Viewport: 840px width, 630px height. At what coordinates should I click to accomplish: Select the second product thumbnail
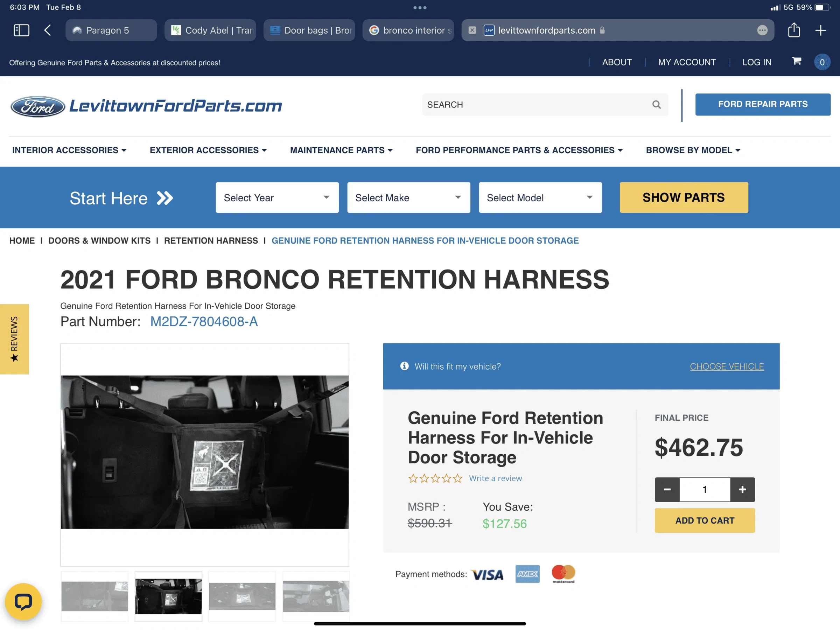[x=168, y=596]
